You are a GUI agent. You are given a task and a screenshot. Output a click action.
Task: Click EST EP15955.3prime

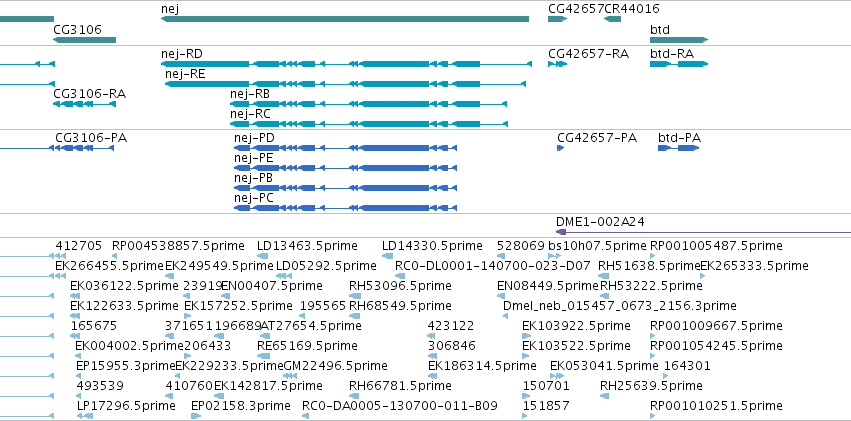coord(126,366)
